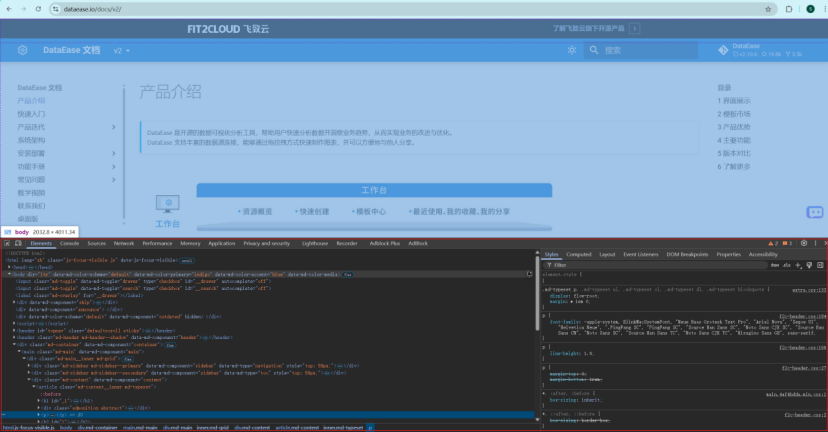828x432 pixels.
Task: Open the Adblock Plus DevTools tab
Action: pos(384,243)
